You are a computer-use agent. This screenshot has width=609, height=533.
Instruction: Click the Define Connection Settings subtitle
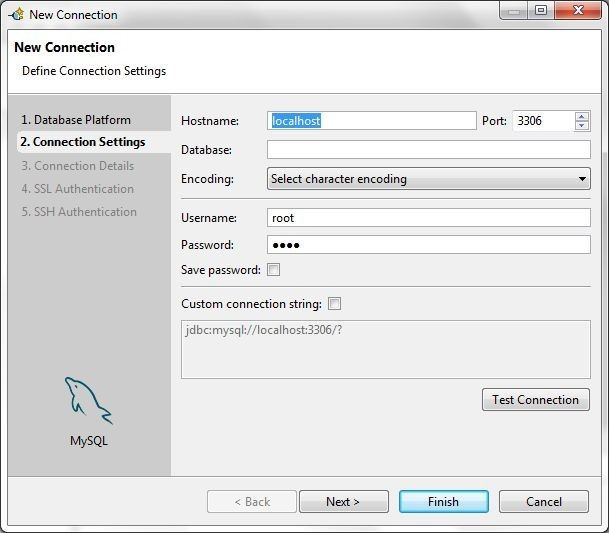(94, 71)
